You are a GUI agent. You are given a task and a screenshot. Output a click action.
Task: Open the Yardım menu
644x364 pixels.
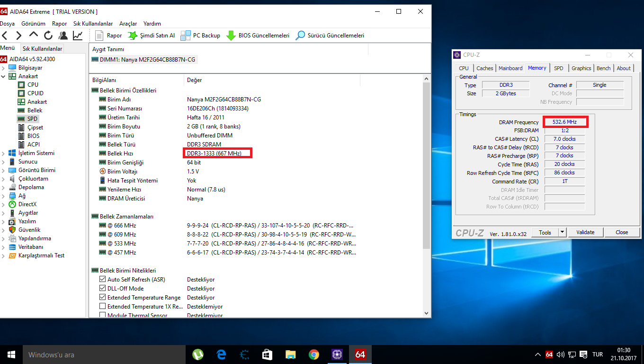(152, 24)
